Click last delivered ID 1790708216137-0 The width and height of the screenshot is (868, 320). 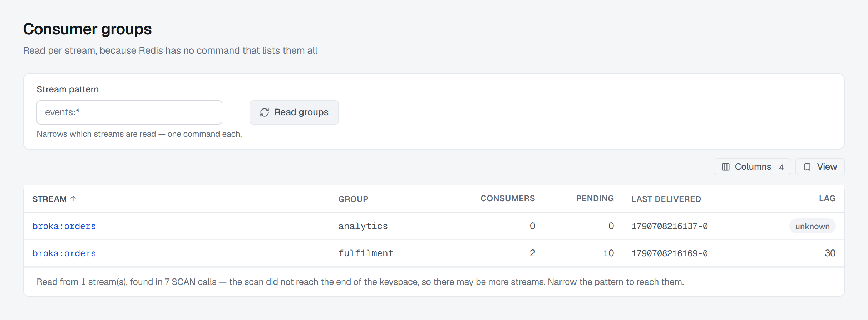pos(670,226)
